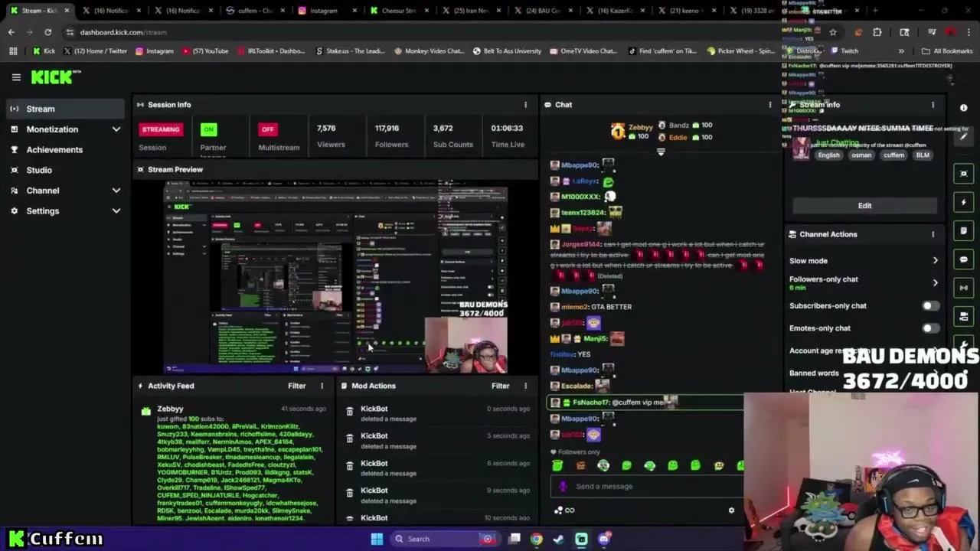This screenshot has height=551, width=980.
Task: Open Activity Feed three-dot menu
Action: 322,386
